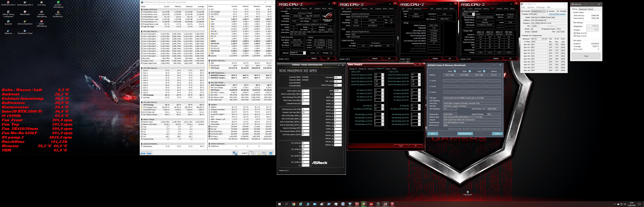Screen dimensions: 644x207
Task: Select the Core Temp desktop shortcut
Action: pyautogui.click(x=42, y=3)
